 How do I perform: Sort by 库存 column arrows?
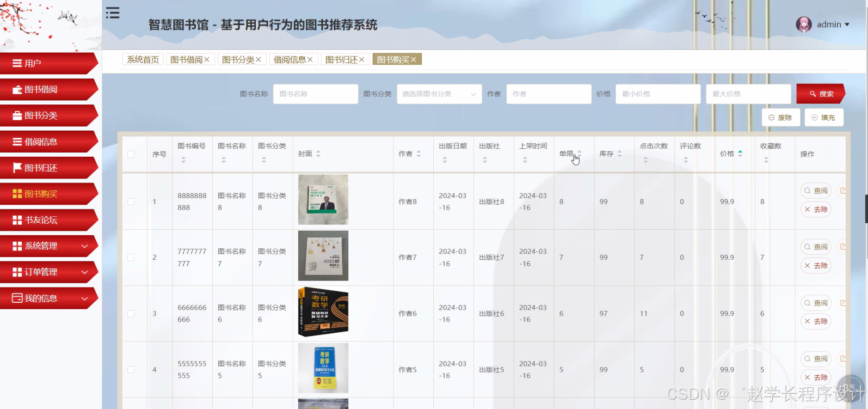620,153
